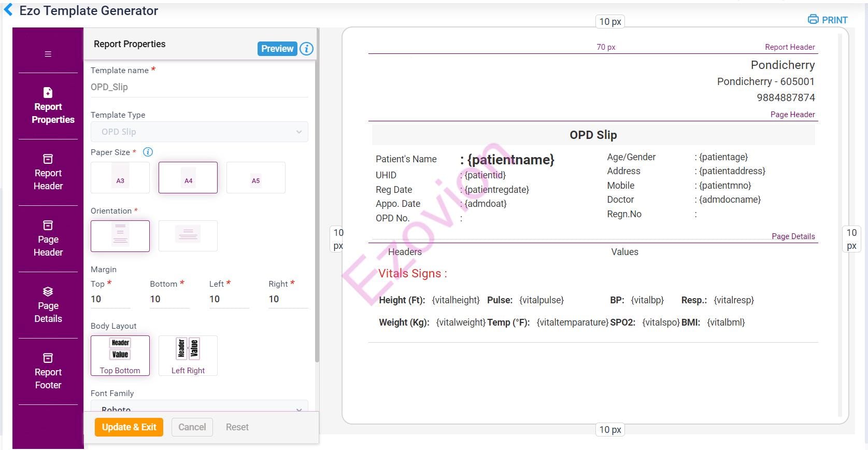This screenshot has height=450, width=868.
Task: Open Page Details from the sidebar
Action: tap(48, 305)
